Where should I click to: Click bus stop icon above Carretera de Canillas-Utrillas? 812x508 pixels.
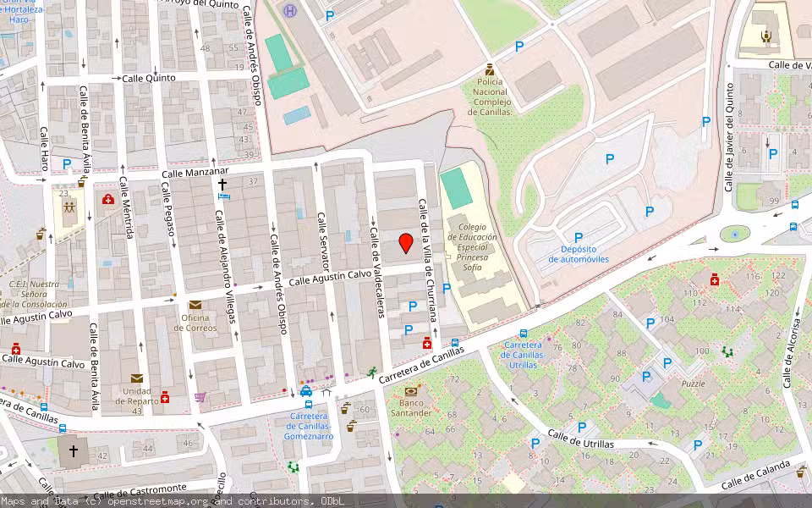tap(524, 334)
